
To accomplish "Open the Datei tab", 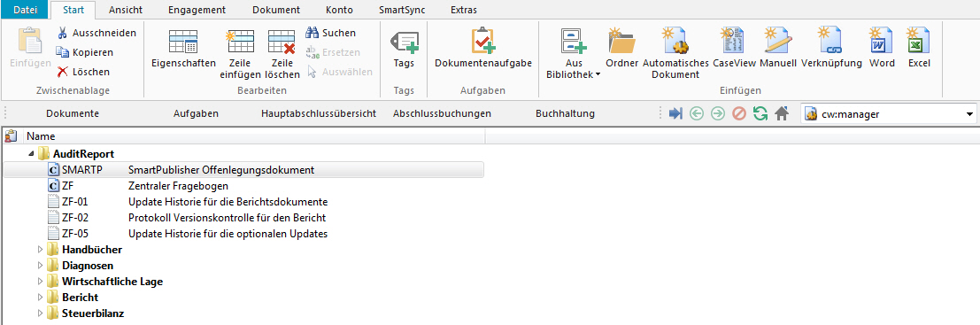I will pos(25,10).
